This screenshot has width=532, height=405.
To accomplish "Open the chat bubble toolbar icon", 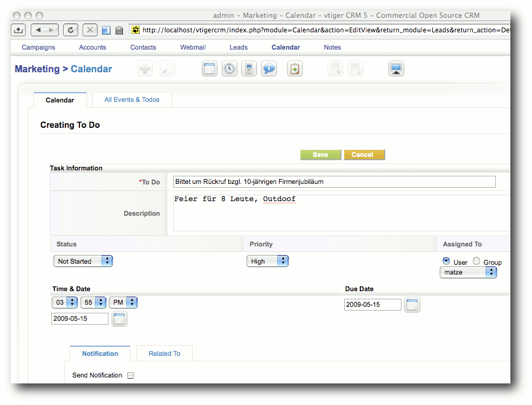I will point(269,69).
